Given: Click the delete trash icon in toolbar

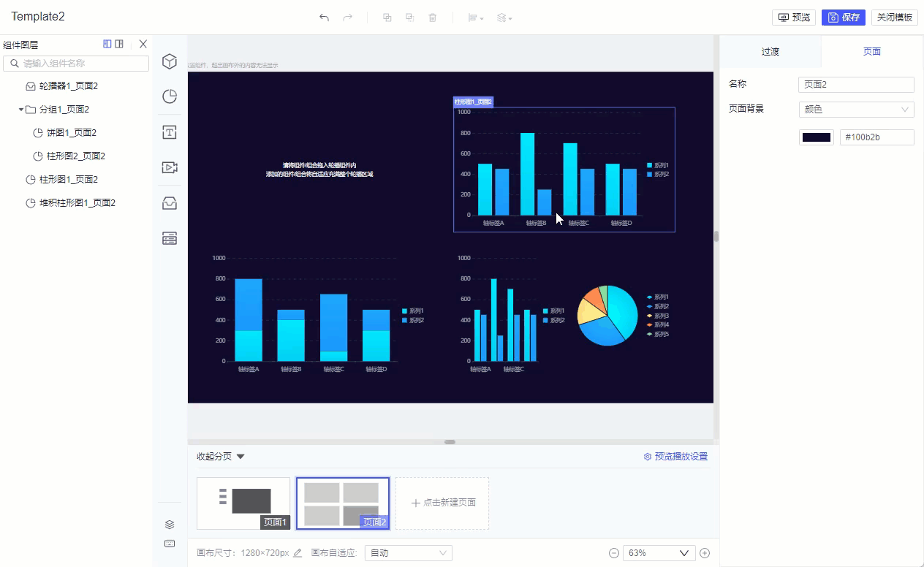Looking at the screenshot, I should click(433, 18).
